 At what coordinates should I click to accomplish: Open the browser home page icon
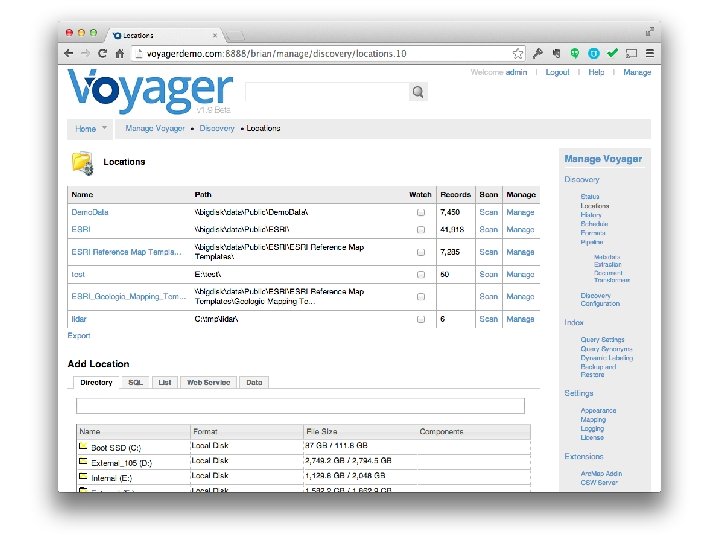(x=120, y=53)
